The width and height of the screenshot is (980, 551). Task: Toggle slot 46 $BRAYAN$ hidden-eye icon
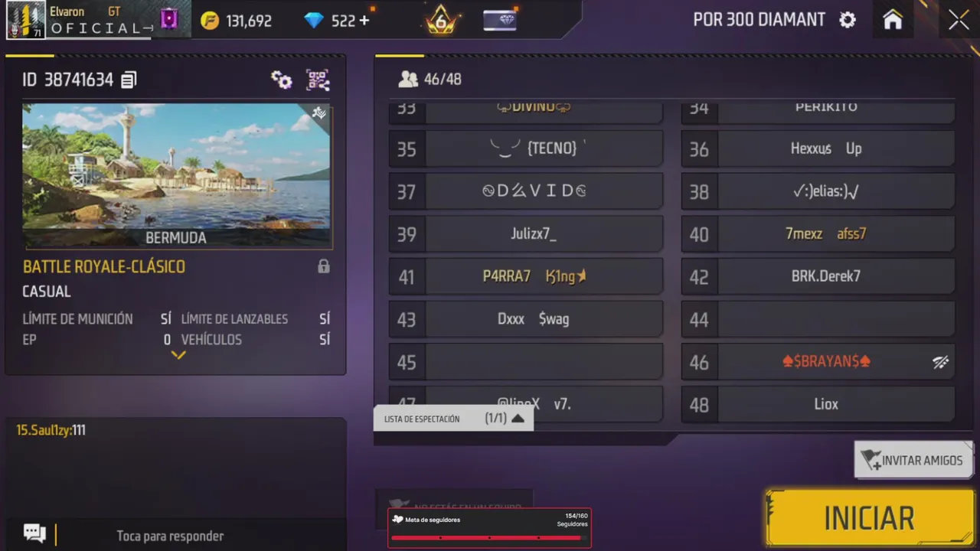tap(940, 362)
